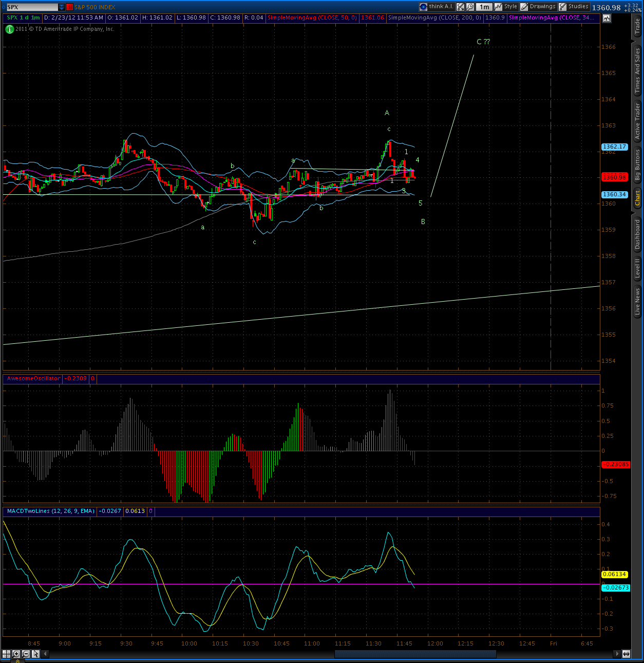This screenshot has width=644, height=663.
Task: Click the green info icon on chart
Action: point(9,29)
